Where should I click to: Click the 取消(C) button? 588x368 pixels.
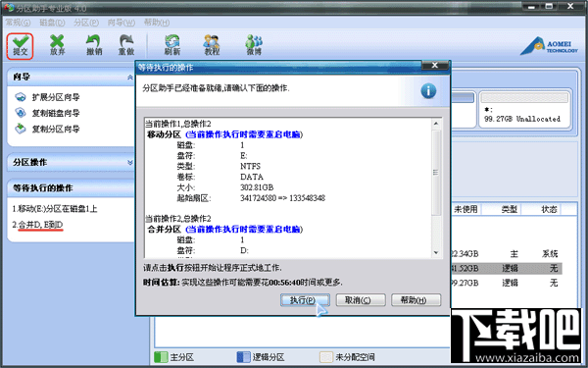360,300
